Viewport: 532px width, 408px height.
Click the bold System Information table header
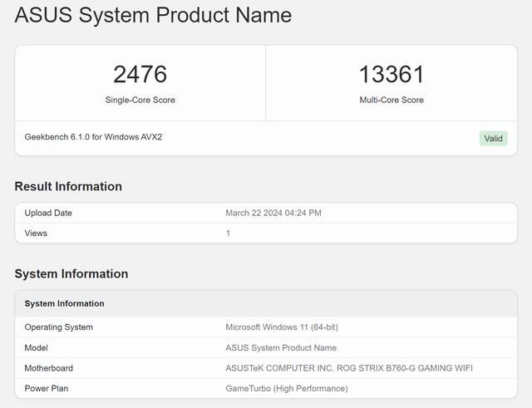pyautogui.click(x=64, y=303)
